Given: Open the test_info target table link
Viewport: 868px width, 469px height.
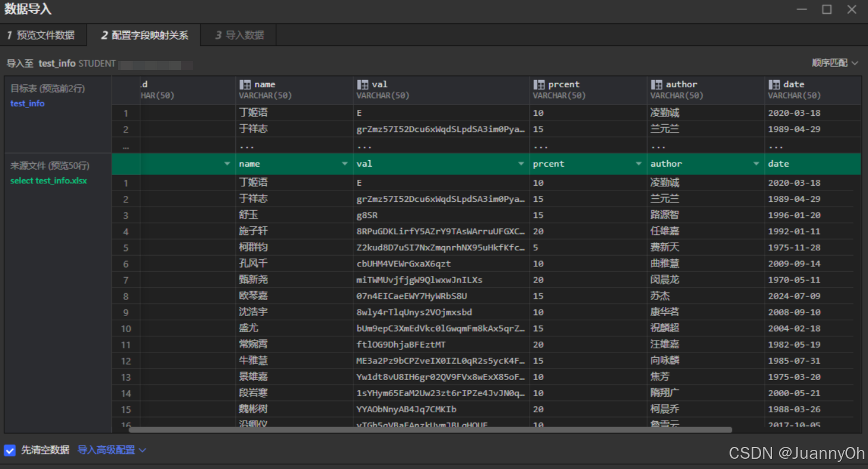Looking at the screenshot, I should [27, 103].
